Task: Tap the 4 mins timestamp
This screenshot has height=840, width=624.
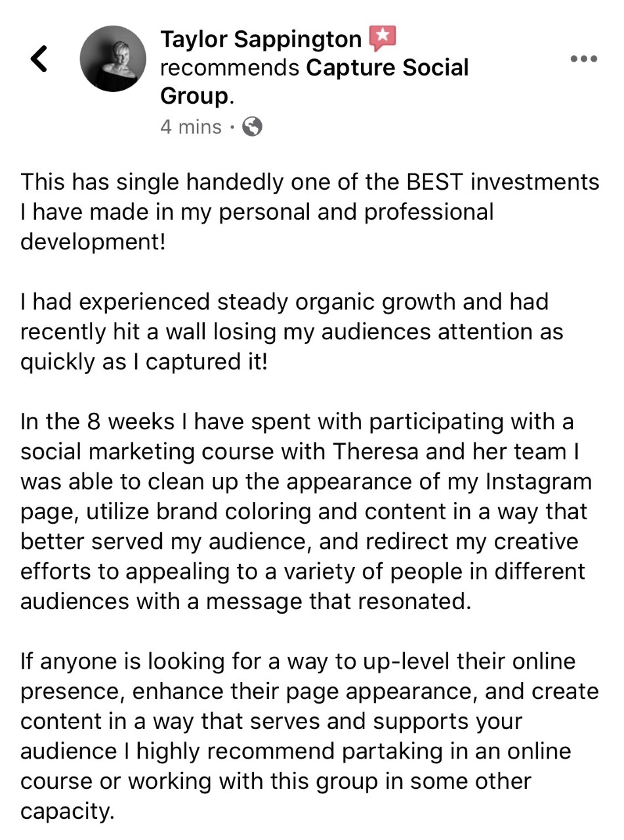Action: click(x=190, y=126)
